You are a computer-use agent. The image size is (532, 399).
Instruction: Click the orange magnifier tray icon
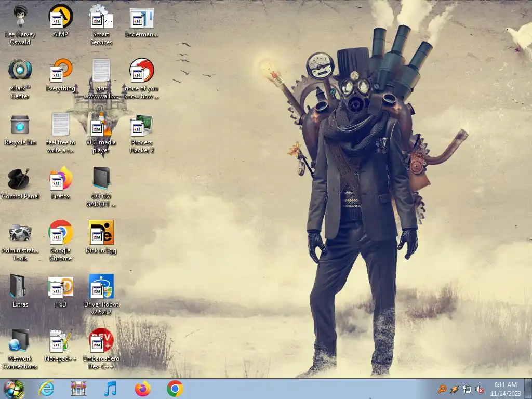[x=442, y=389]
